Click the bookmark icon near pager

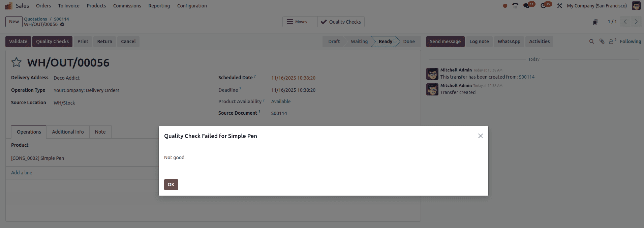click(x=595, y=22)
